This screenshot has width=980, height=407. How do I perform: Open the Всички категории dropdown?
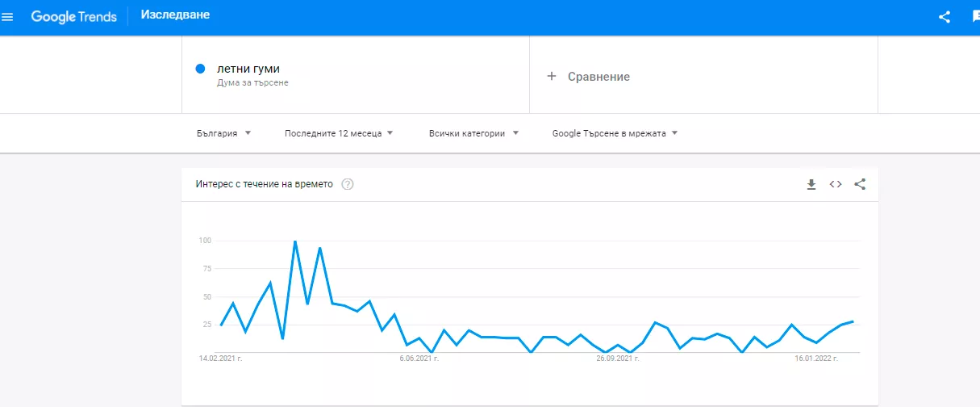[x=473, y=133]
